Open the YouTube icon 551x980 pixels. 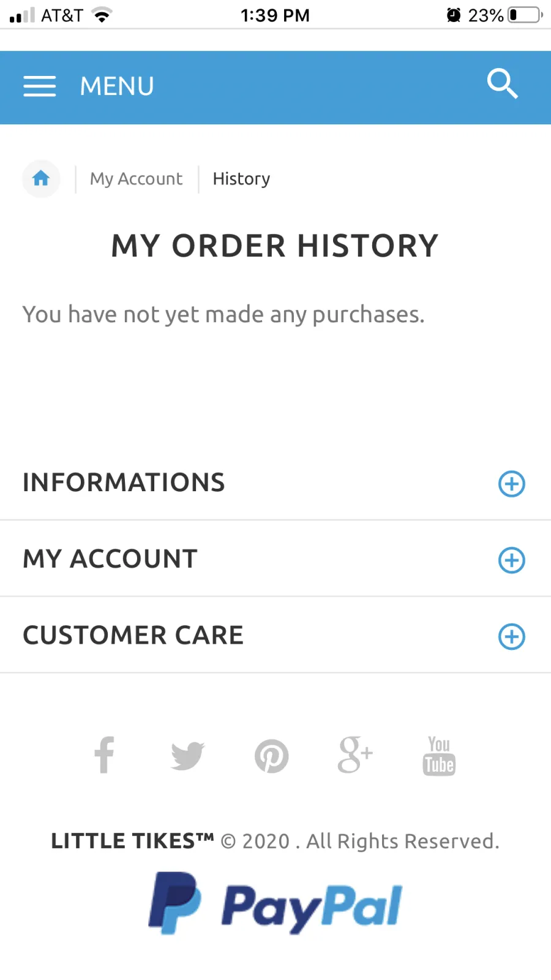click(x=439, y=756)
